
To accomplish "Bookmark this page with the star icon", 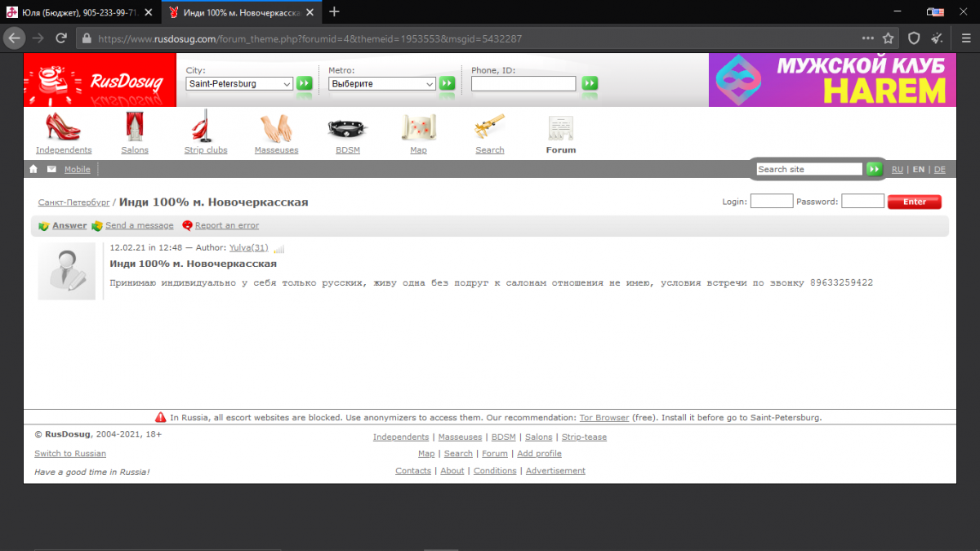I will coord(889,38).
